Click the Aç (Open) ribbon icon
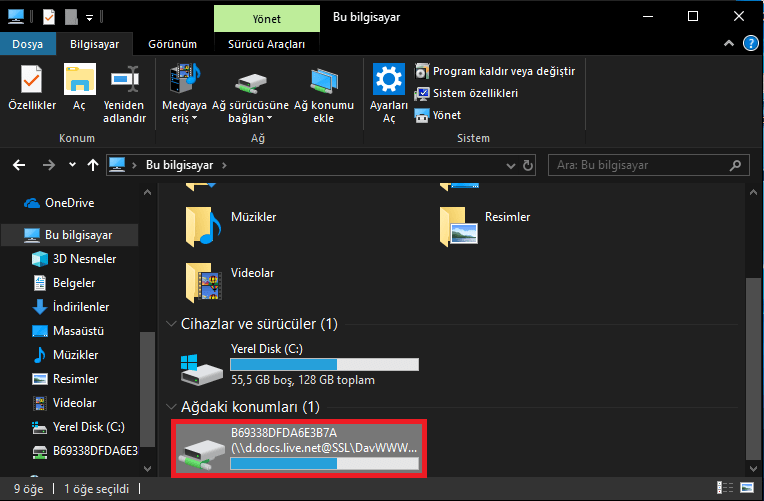 (x=79, y=89)
